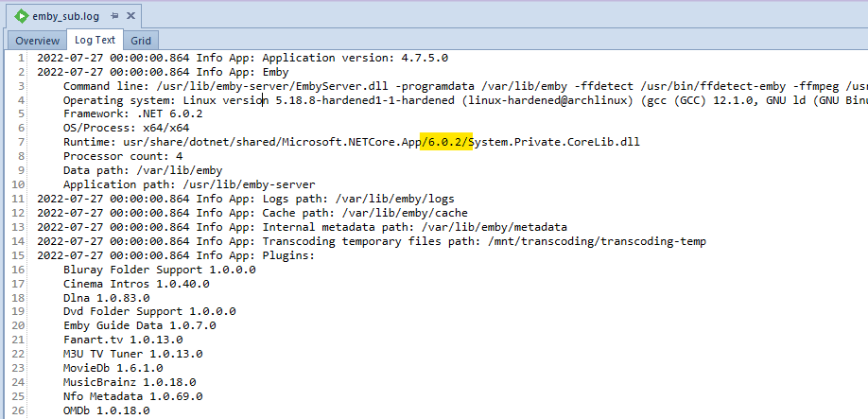The image size is (868, 419).
Task: Click 'Nfo Metadata 1.0.69.0' line
Action: [x=133, y=396]
